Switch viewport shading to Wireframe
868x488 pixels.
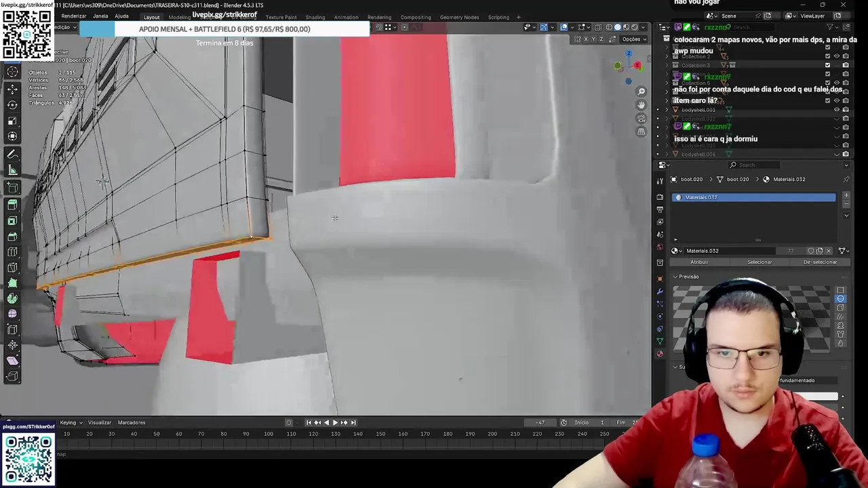(x=608, y=27)
